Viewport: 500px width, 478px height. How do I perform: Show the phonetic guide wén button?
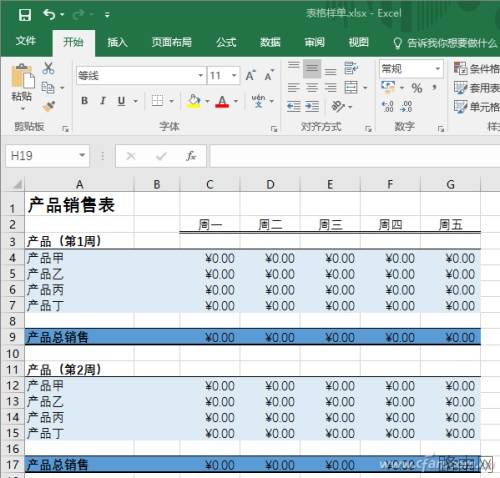[258, 101]
